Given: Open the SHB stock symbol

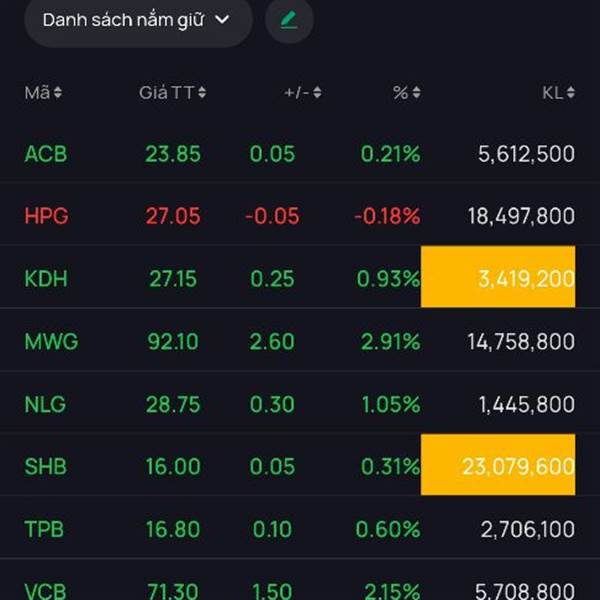Looking at the screenshot, I should pos(46,467).
